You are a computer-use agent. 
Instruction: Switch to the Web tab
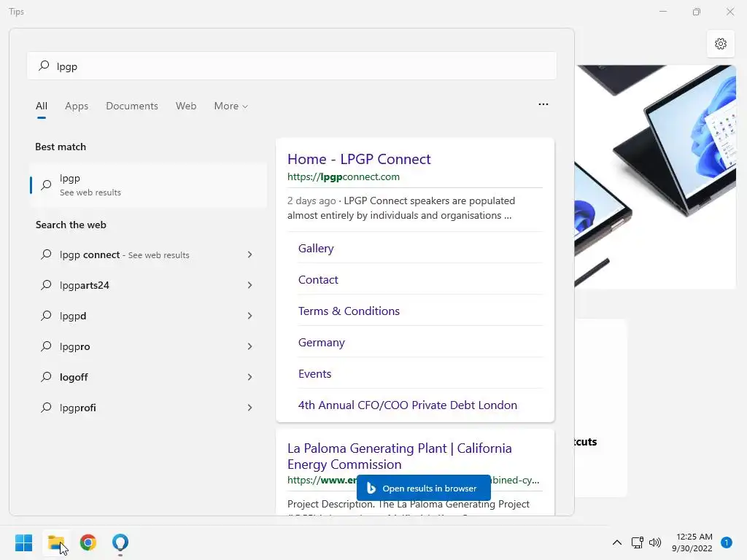click(186, 106)
